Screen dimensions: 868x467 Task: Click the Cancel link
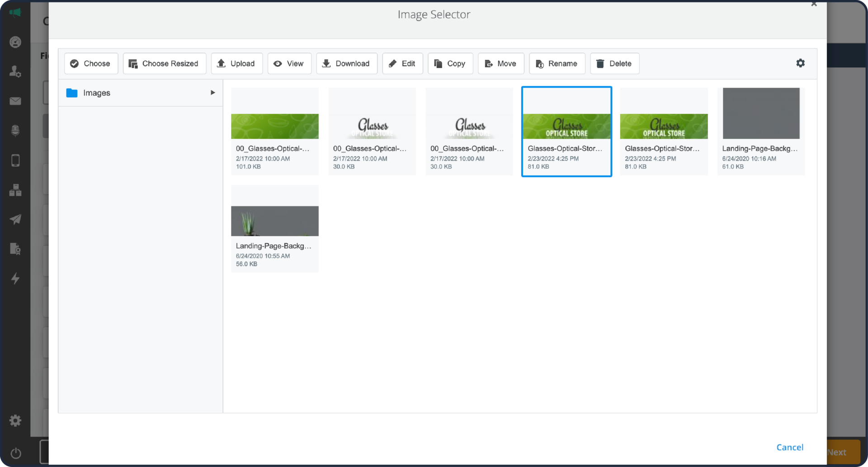coord(790,447)
